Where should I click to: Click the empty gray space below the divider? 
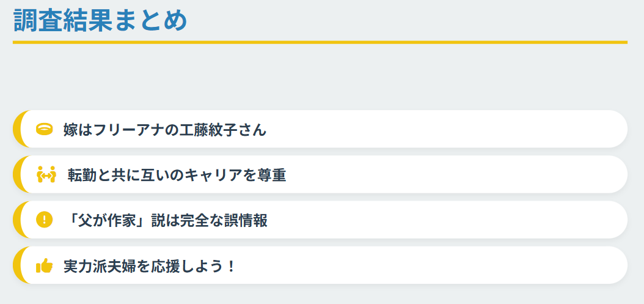(320, 76)
